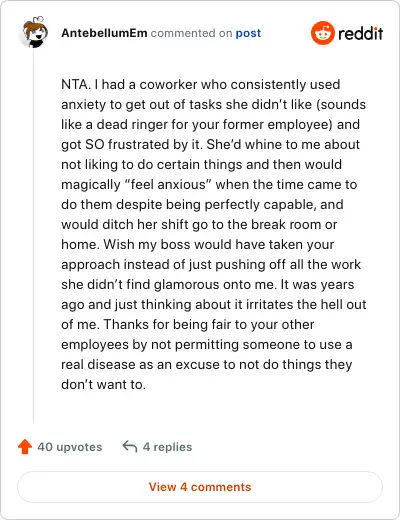
Task: Open AntebellumEm's Snoo avatar
Action: pos(35,32)
